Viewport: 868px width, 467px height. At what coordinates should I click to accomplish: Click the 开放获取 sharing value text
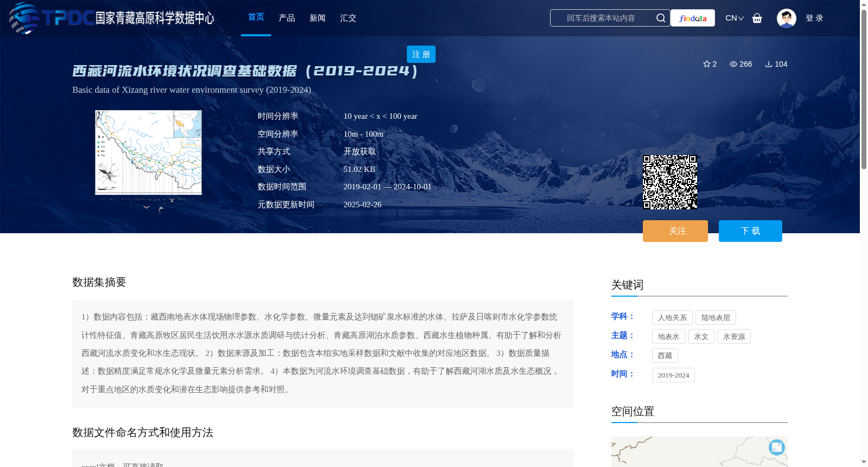point(360,151)
